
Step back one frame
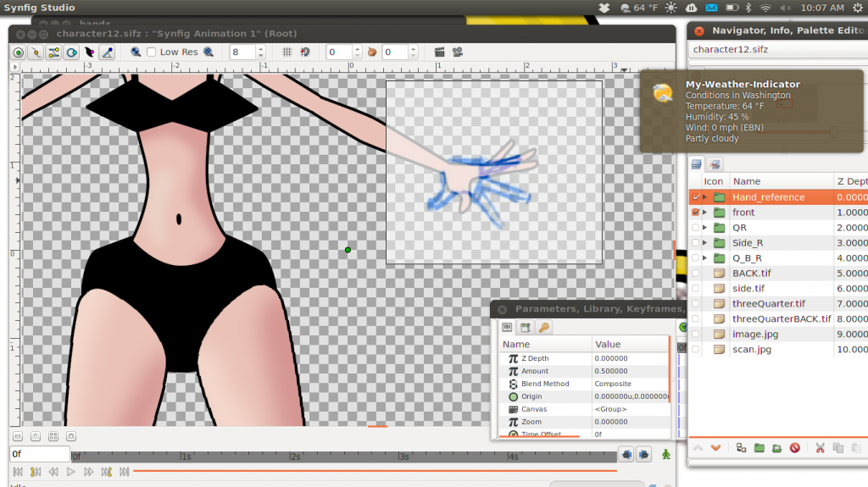[53, 472]
